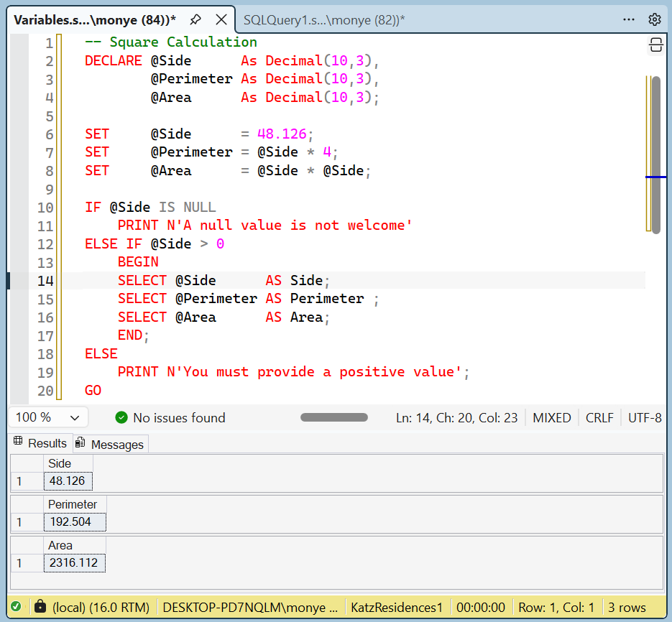Click the END keyword on line 17
672x622 pixels.
point(130,335)
